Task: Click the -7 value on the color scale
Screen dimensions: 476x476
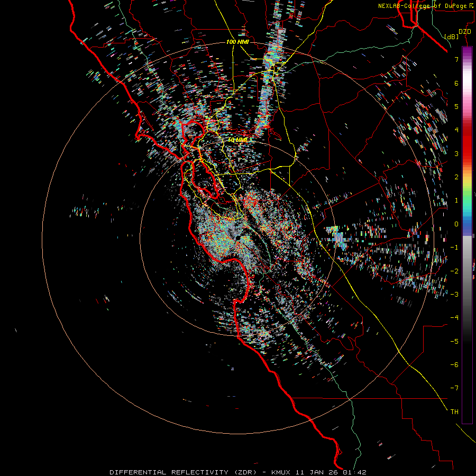Action: coord(454,388)
